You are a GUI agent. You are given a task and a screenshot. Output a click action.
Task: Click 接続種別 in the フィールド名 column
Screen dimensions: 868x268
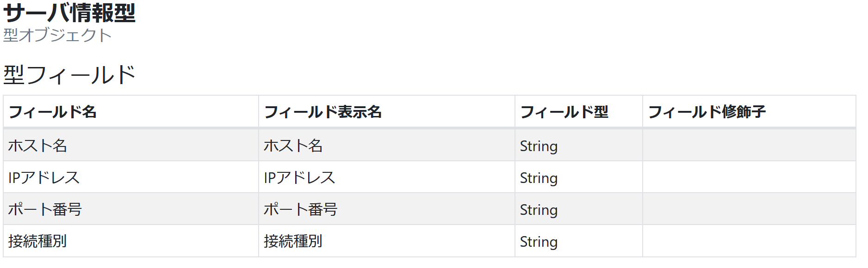(x=37, y=241)
